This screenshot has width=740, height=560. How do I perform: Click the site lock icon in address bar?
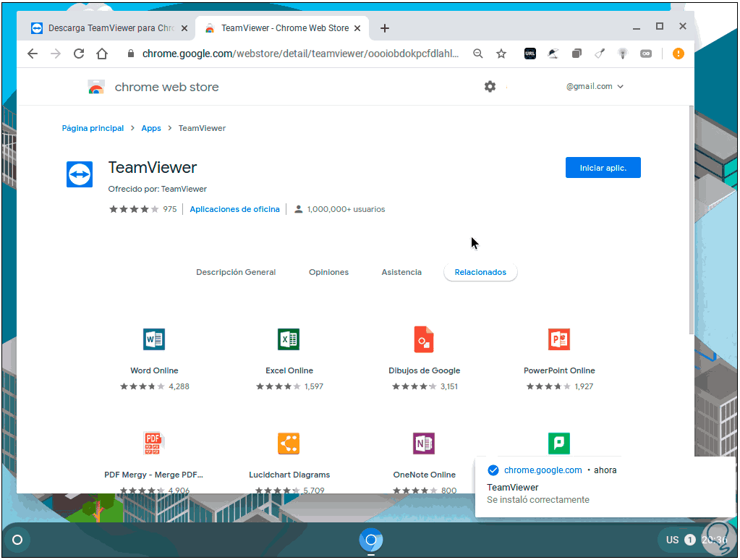(131, 54)
